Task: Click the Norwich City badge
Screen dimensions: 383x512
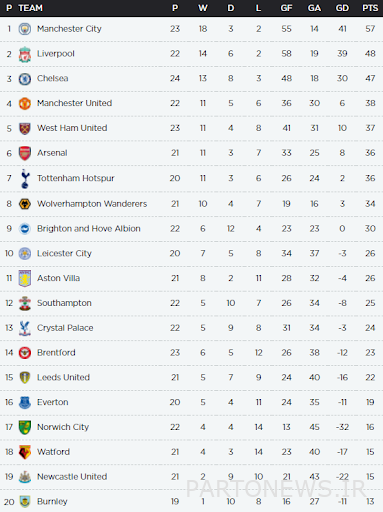Action: [25, 427]
